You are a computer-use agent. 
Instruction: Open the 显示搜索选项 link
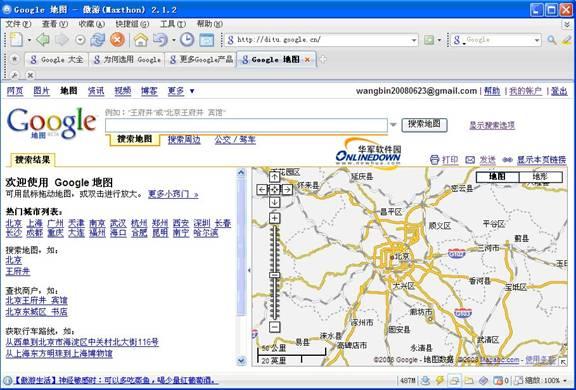click(492, 125)
